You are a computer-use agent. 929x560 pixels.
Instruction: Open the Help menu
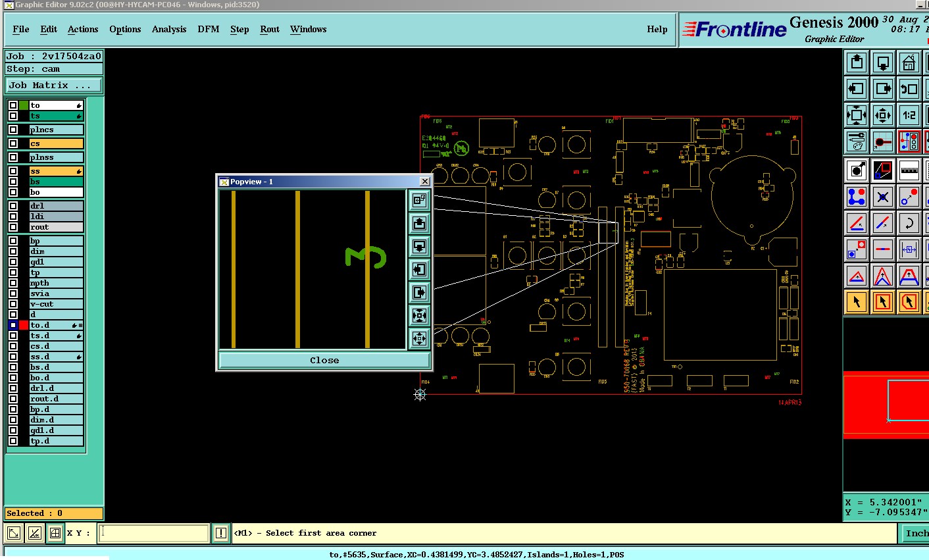tap(657, 29)
